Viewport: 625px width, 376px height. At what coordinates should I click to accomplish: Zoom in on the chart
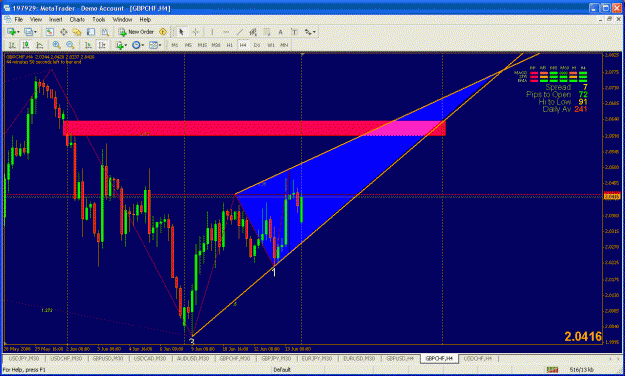(57, 45)
